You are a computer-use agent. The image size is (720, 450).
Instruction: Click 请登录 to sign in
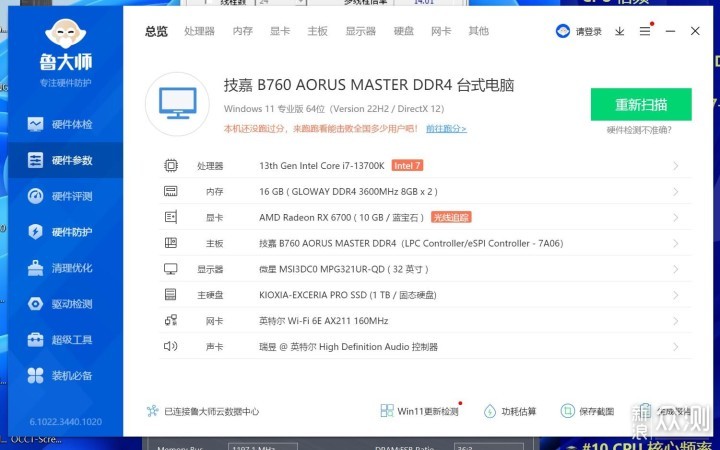click(x=589, y=32)
